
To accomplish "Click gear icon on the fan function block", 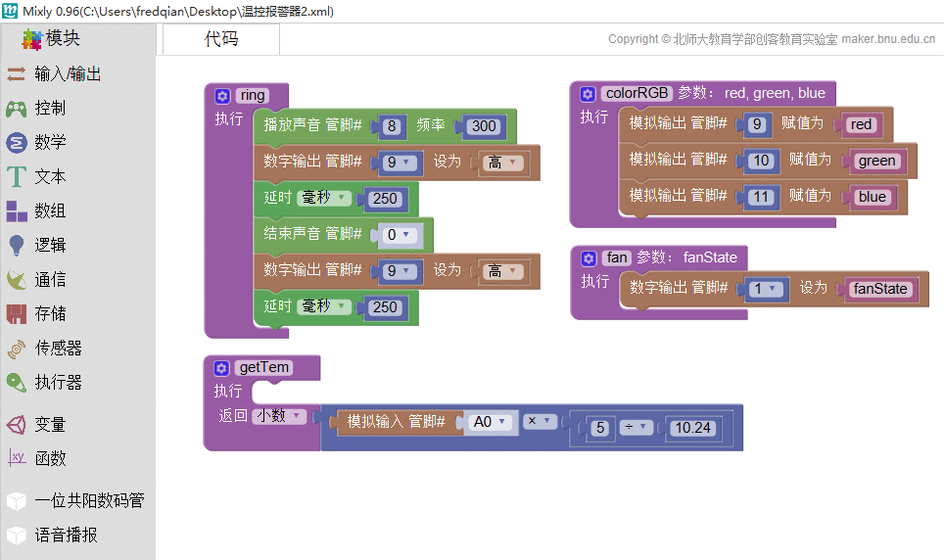I will click(589, 258).
